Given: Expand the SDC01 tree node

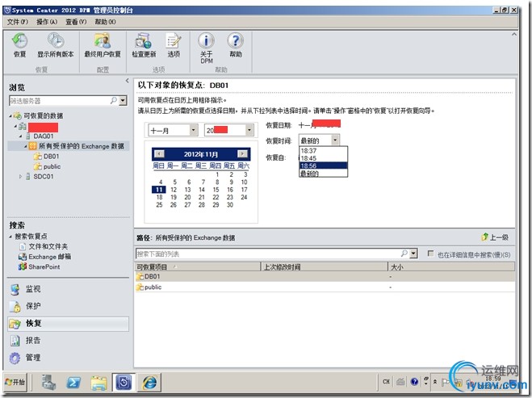Looking at the screenshot, I should [x=21, y=177].
